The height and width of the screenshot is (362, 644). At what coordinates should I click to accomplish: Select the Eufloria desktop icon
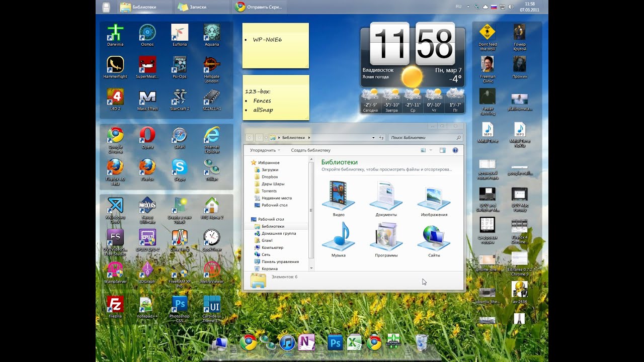(x=180, y=35)
